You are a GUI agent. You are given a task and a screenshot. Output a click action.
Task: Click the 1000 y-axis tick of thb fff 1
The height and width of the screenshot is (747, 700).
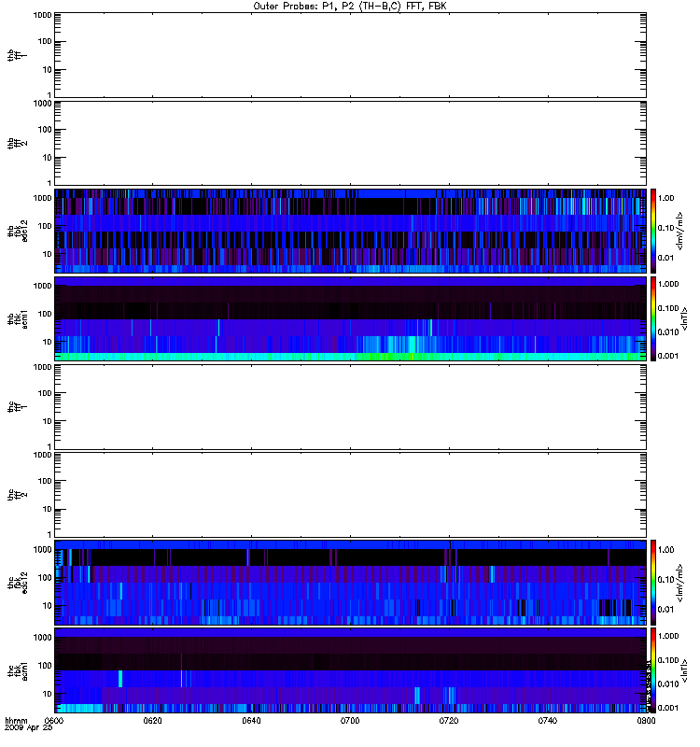[42, 15]
